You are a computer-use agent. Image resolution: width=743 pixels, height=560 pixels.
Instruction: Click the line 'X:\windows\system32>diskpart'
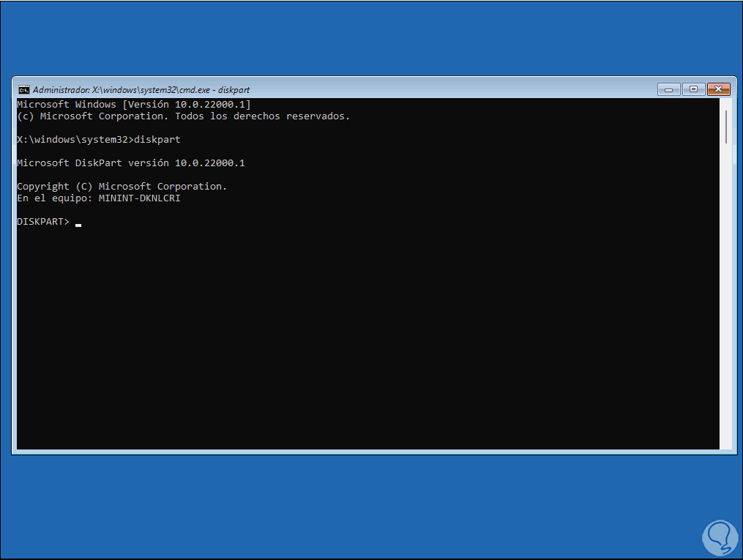[x=99, y=140]
